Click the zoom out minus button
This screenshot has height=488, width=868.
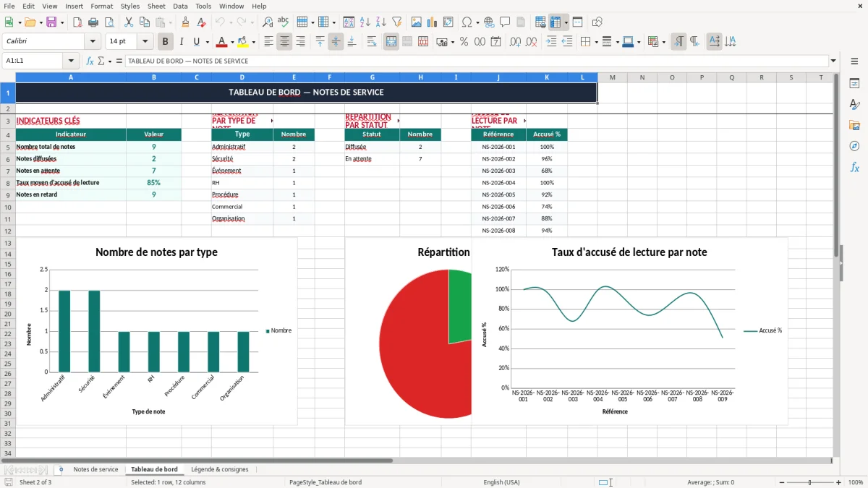pyautogui.click(x=781, y=482)
